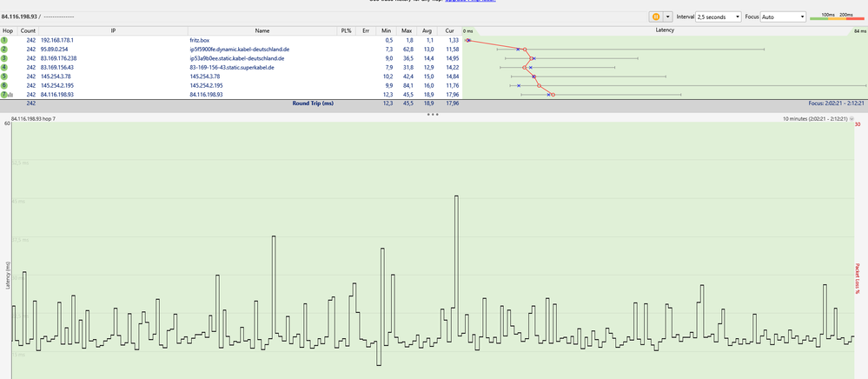Open the Focus dropdown set to Auto
868x379 pixels.
point(783,17)
